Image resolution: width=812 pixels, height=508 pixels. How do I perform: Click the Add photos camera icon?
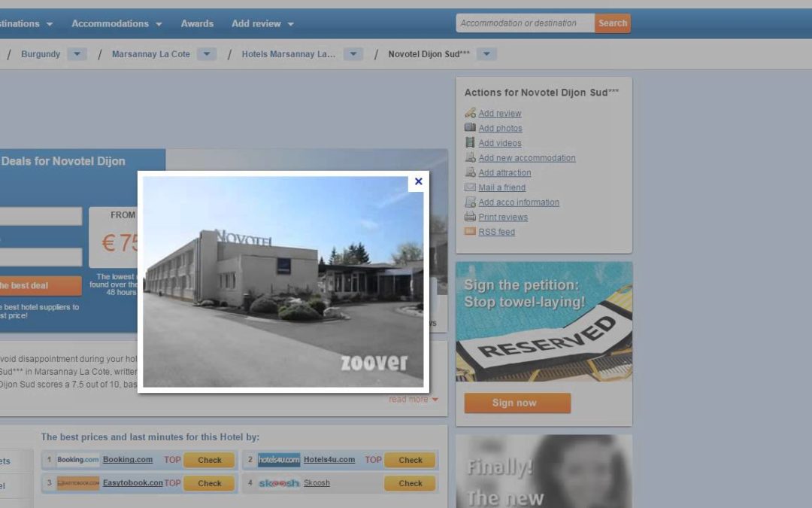coord(470,128)
